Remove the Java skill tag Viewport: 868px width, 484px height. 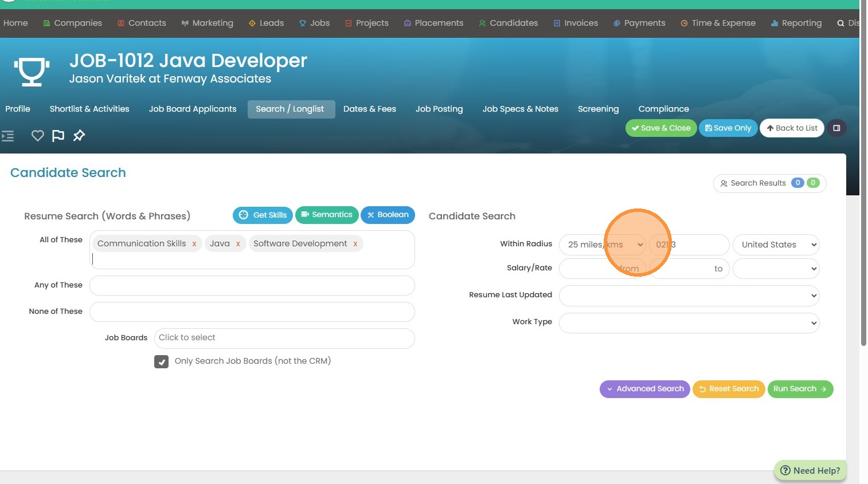[238, 244]
